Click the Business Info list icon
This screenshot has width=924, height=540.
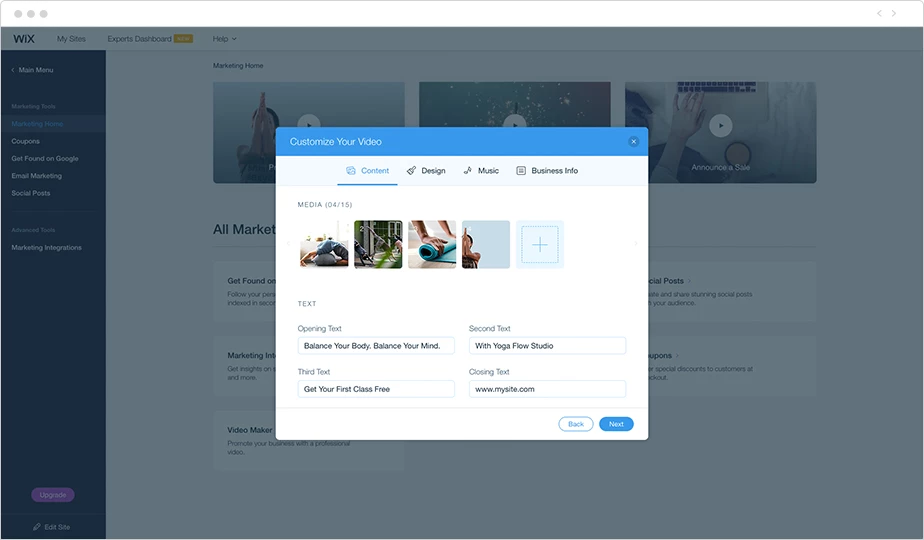(521, 171)
